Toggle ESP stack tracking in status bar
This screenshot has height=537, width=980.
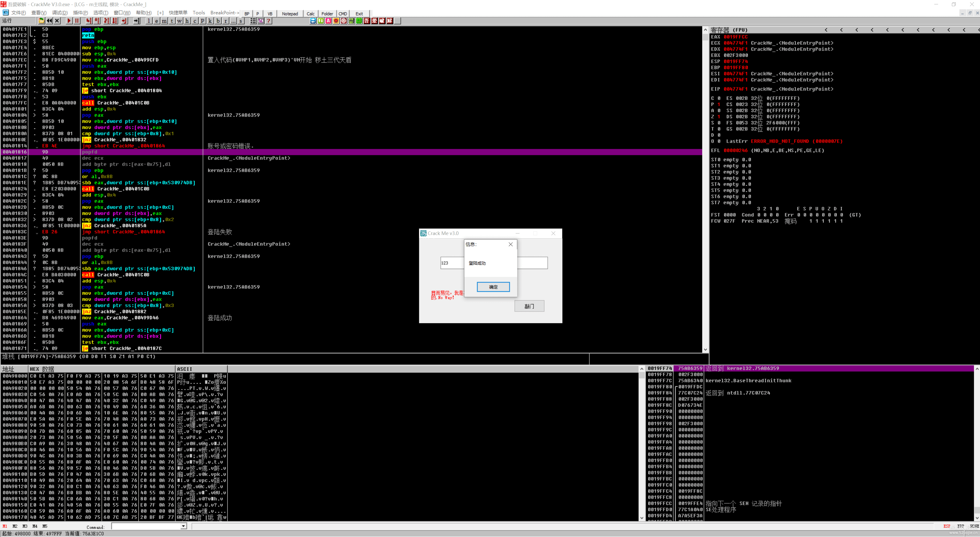click(947, 526)
